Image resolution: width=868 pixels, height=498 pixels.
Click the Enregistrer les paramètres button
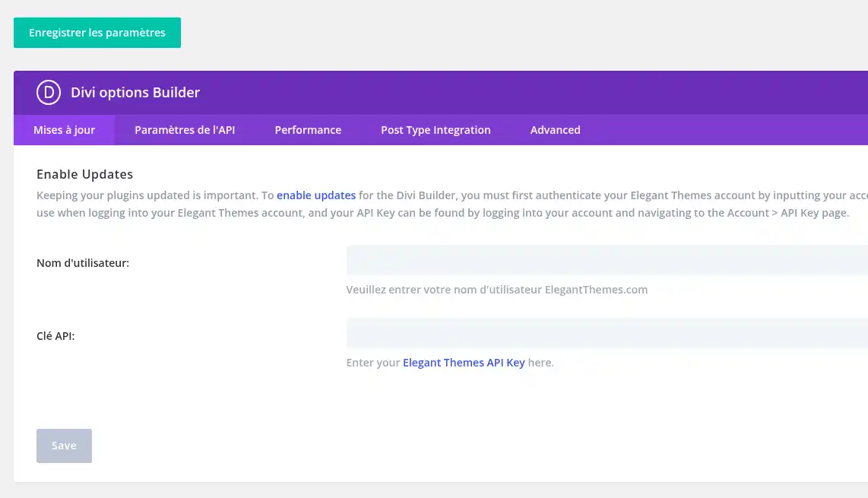pos(97,33)
